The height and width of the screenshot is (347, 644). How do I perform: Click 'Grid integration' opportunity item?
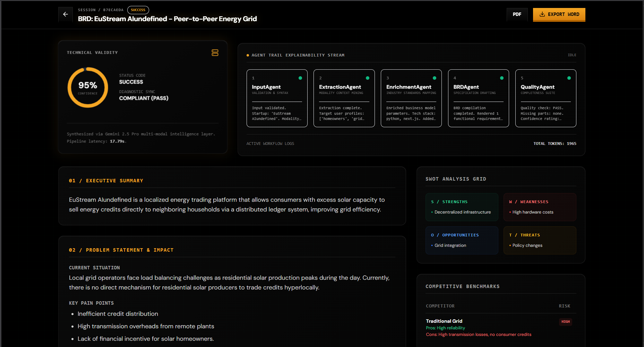coord(450,245)
